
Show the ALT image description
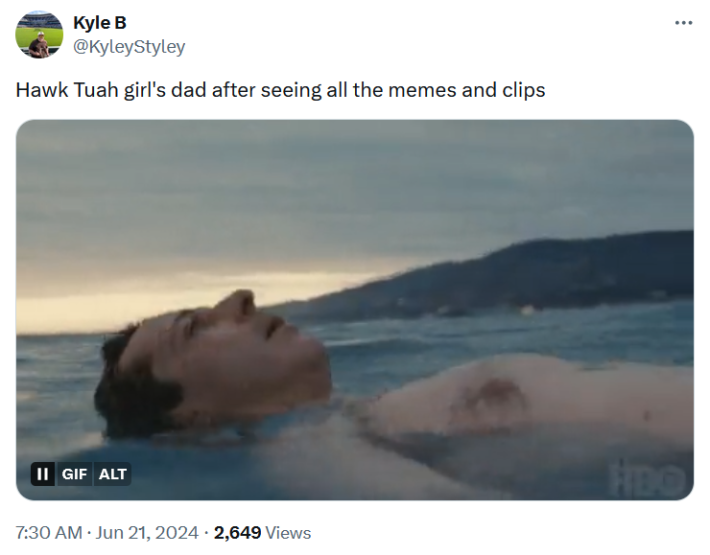click(112, 474)
